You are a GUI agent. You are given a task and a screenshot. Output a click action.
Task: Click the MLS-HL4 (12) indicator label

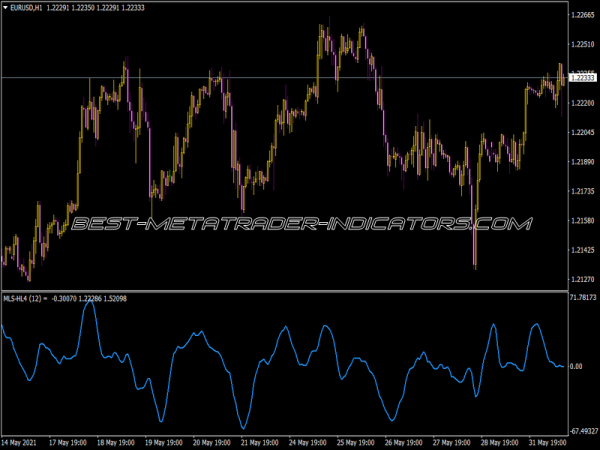tap(21, 298)
